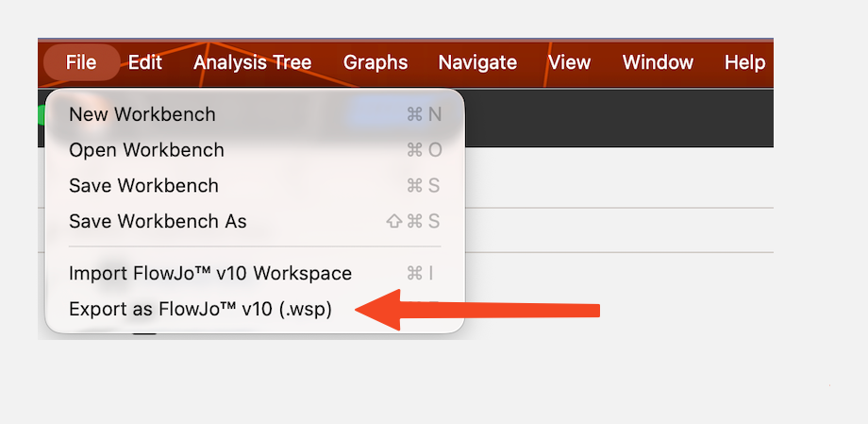Open the Help menu
Viewport: 868px width, 424px height.
[744, 62]
